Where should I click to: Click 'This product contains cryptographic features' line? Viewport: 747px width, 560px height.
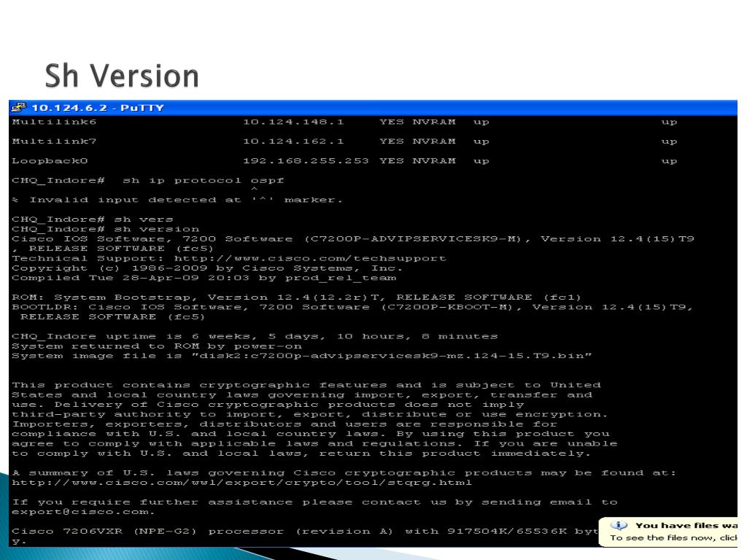coord(306,385)
